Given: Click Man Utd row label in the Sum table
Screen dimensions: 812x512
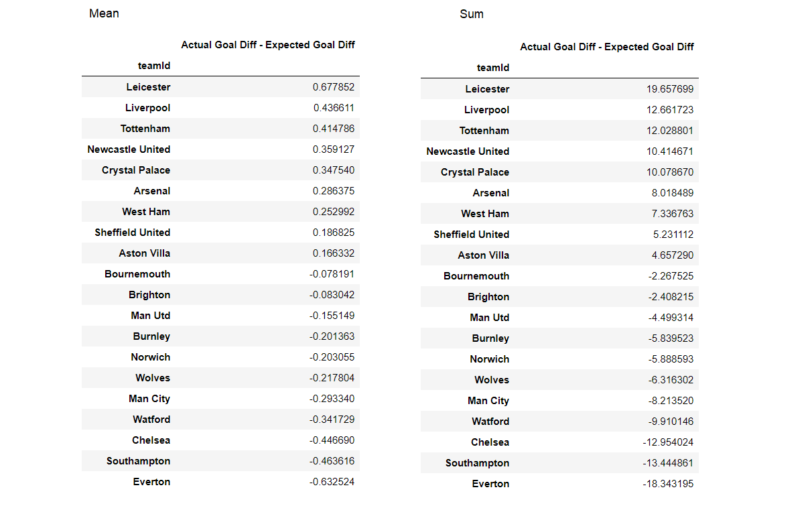Looking at the screenshot, I should (x=489, y=318).
